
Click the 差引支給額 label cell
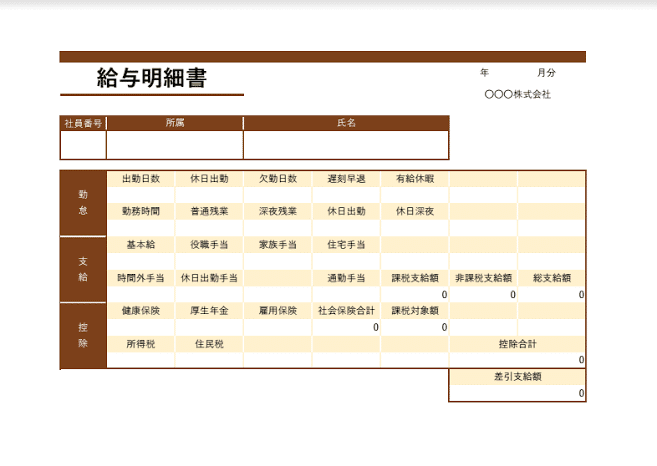pos(517,377)
